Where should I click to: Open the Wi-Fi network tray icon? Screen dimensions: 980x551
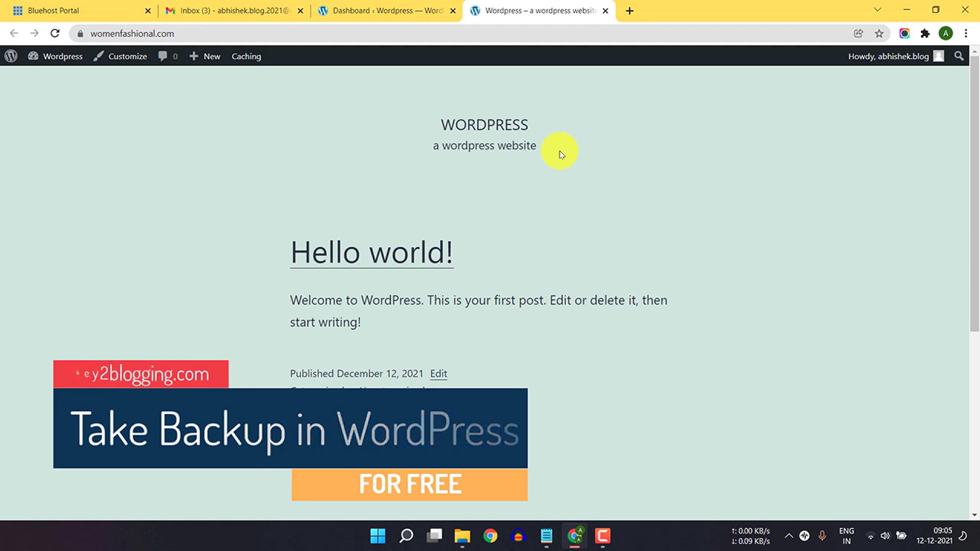[x=871, y=536]
